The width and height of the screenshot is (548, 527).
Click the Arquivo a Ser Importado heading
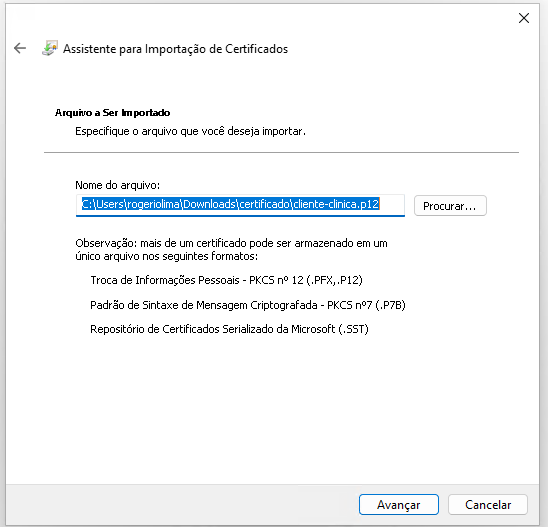(112, 113)
